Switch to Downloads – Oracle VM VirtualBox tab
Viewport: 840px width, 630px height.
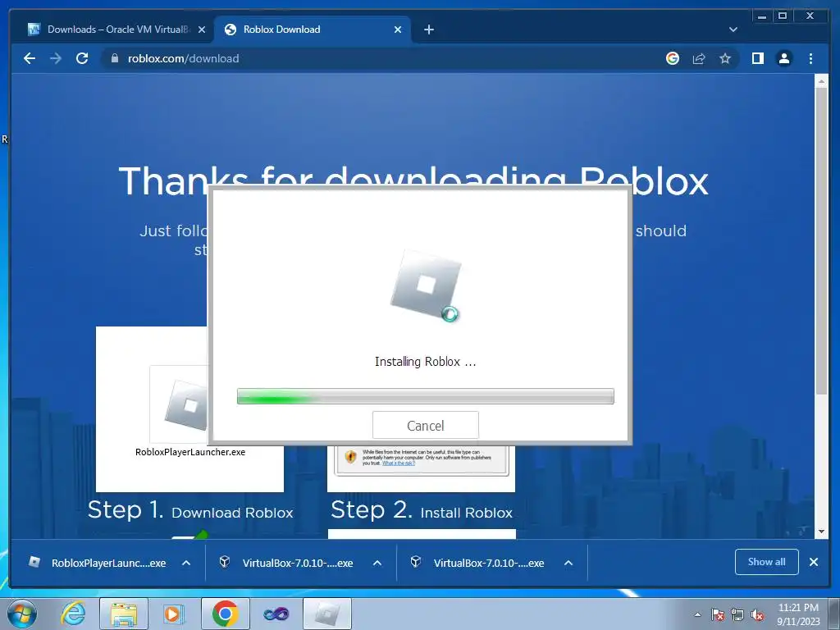click(118, 30)
